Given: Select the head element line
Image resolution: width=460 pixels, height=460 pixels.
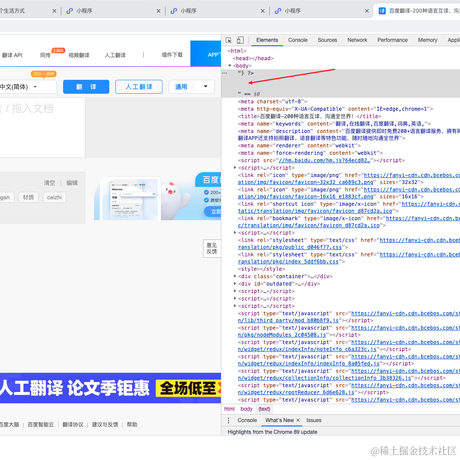Looking at the screenshot, I should (253, 58).
